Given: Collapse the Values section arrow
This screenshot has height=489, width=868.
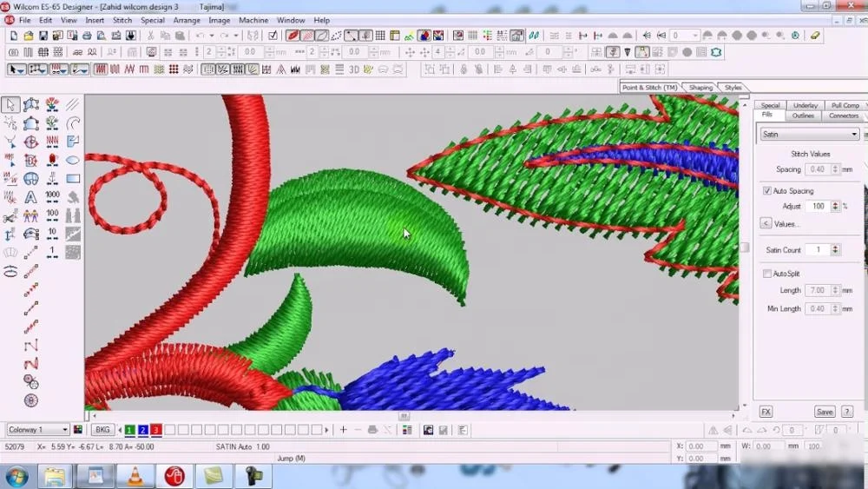Looking at the screenshot, I should [x=766, y=224].
